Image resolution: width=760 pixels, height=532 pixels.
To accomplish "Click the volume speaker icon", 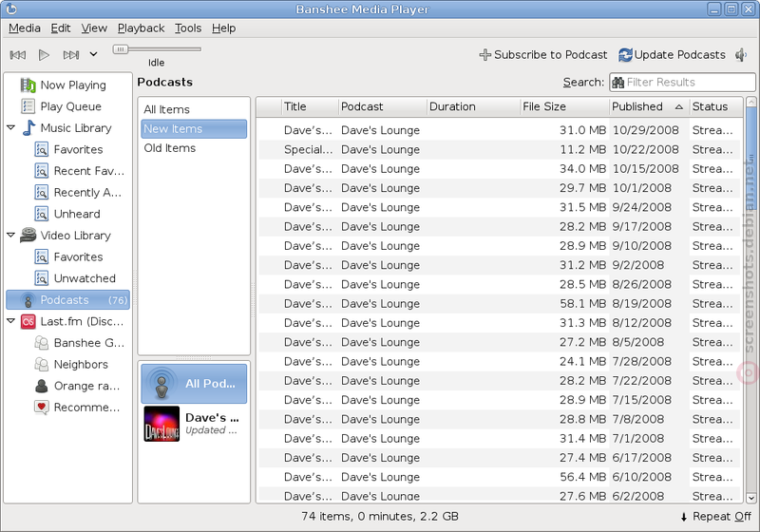I will pos(741,55).
